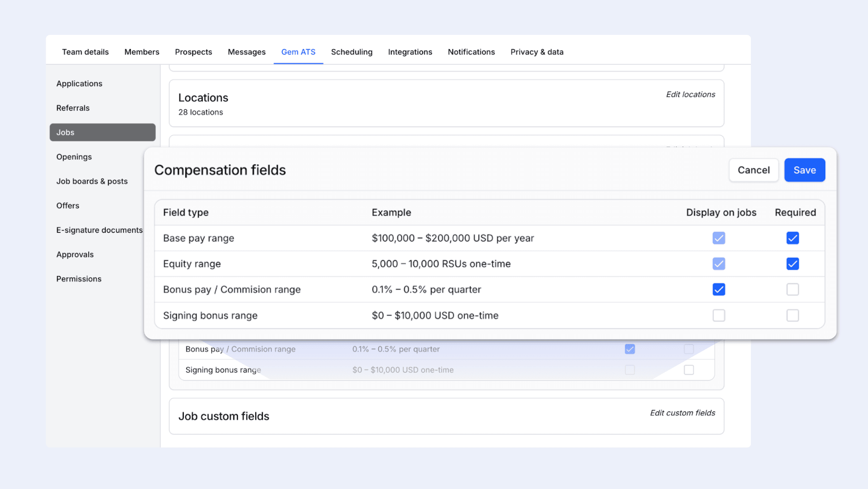Select Openings in the sidebar

pos(74,156)
